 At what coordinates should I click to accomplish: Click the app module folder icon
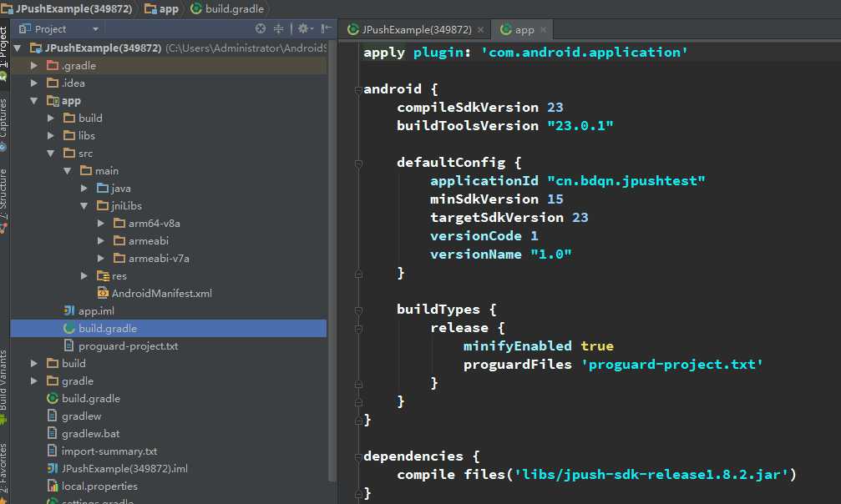click(53, 101)
